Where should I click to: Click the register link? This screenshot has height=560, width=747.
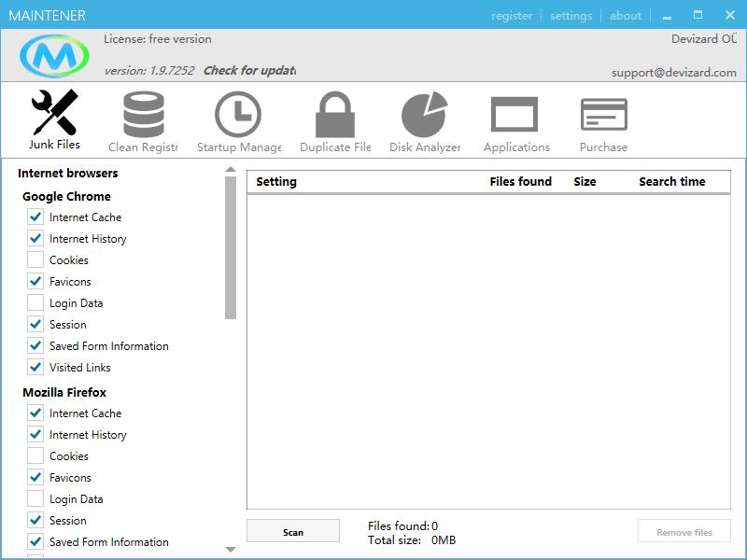[x=512, y=15]
